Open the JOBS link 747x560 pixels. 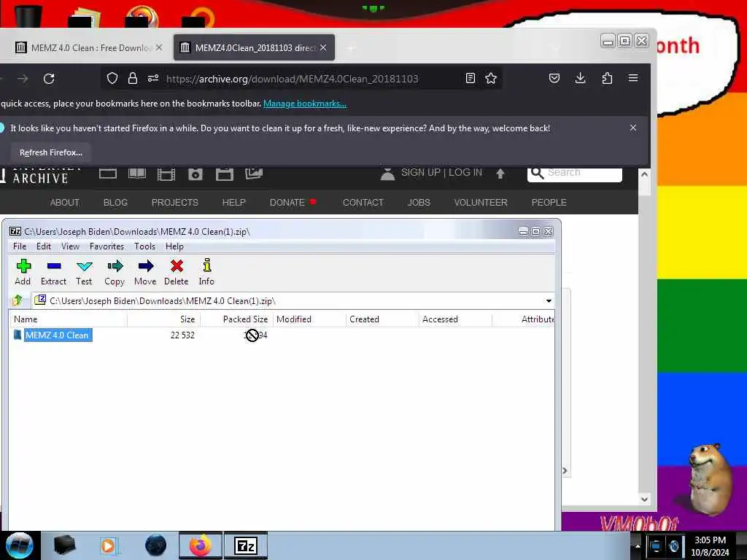tap(419, 203)
